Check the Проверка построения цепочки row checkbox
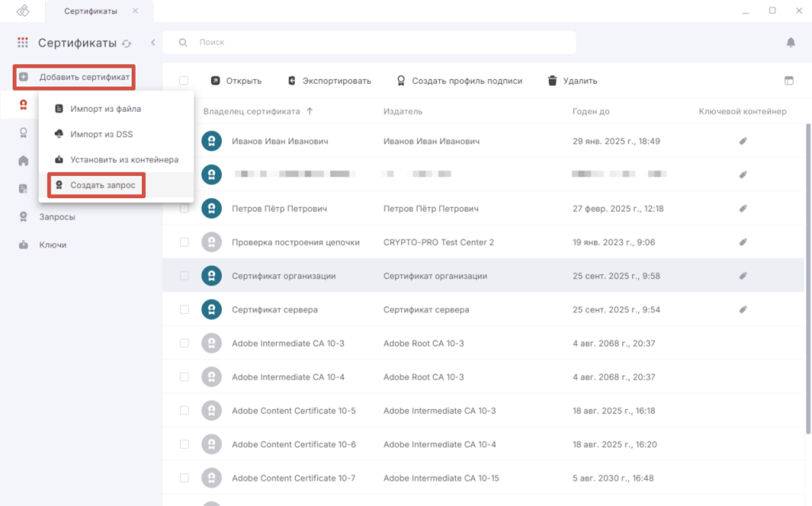The width and height of the screenshot is (812, 506). pyautogui.click(x=184, y=242)
